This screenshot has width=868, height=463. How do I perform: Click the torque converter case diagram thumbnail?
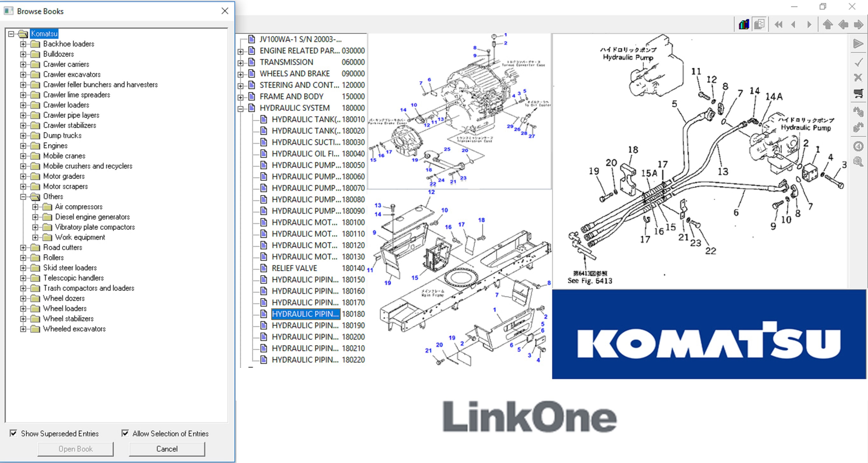(x=460, y=111)
